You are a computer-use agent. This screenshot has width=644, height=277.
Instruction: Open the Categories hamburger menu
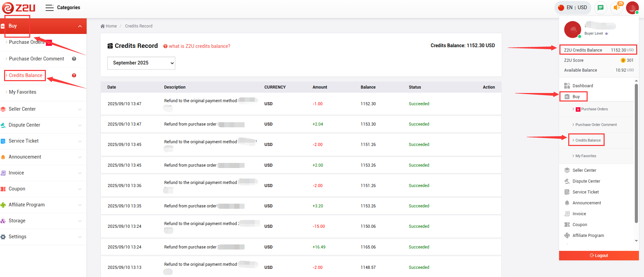click(50, 7)
